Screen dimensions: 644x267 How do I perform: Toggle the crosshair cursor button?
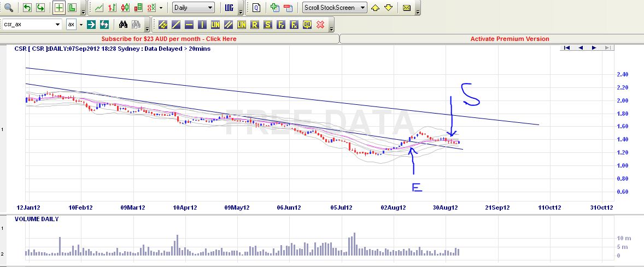[x=58, y=8]
